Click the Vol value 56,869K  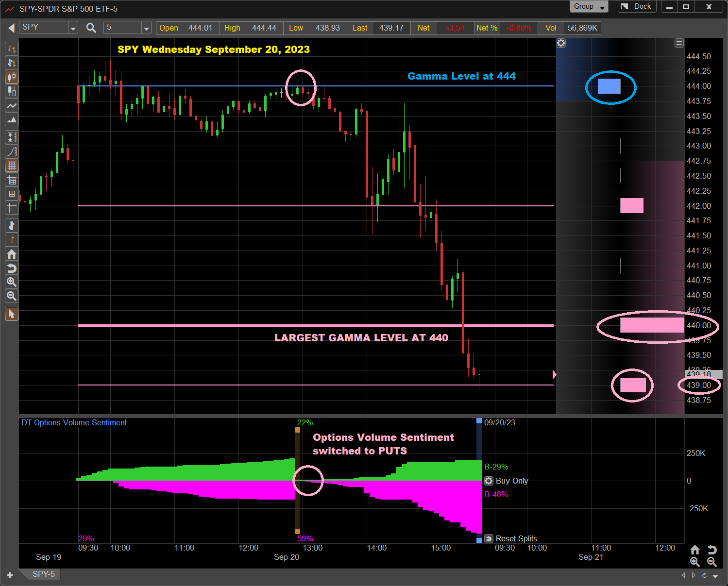tap(582, 28)
